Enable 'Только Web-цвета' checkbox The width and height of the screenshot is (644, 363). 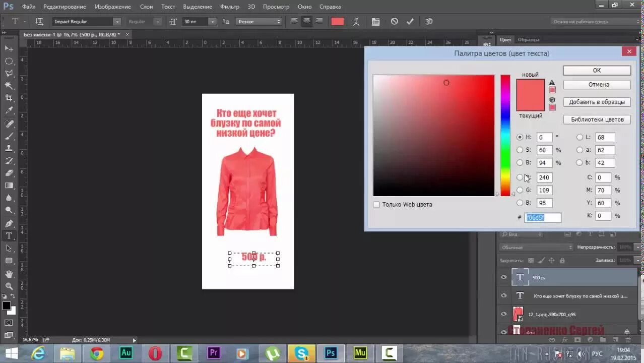click(376, 205)
